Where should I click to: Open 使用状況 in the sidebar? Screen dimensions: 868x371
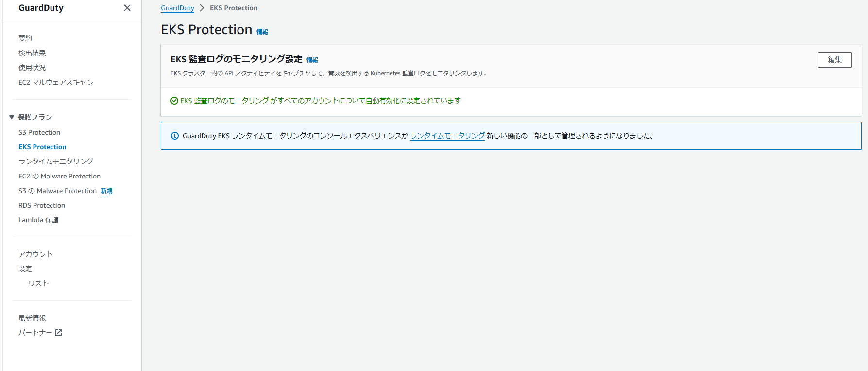click(32, 68)
